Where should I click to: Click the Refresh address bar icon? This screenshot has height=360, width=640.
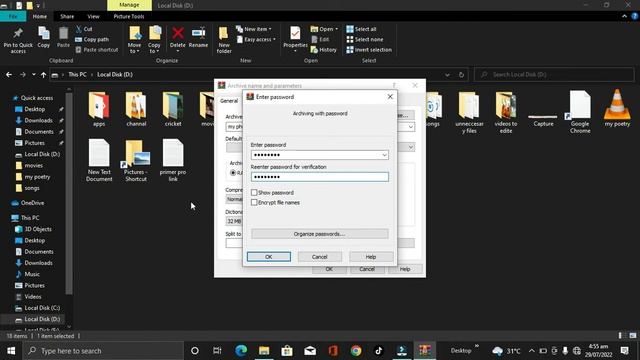(x=461, y=75)
